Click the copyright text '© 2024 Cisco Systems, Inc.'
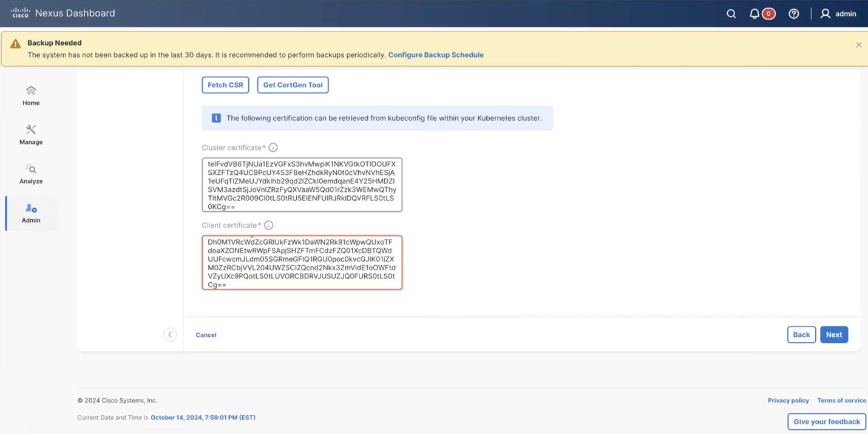Screen dimensions: 868x434 (117, 401)
